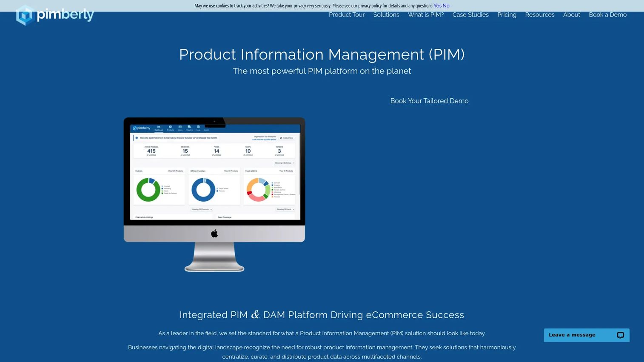This screenshot has height=362, width=644.
Task: Click the iMac dashboard image
Action: click(214, 194)
